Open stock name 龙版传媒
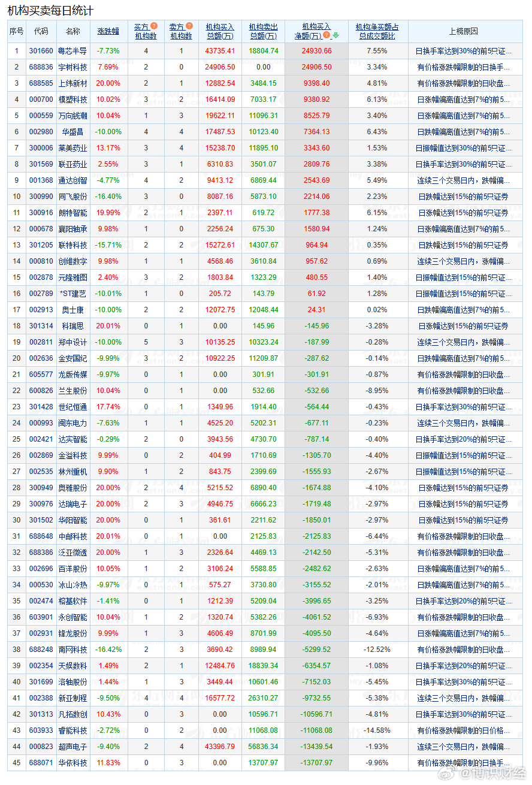 (72, 375)
